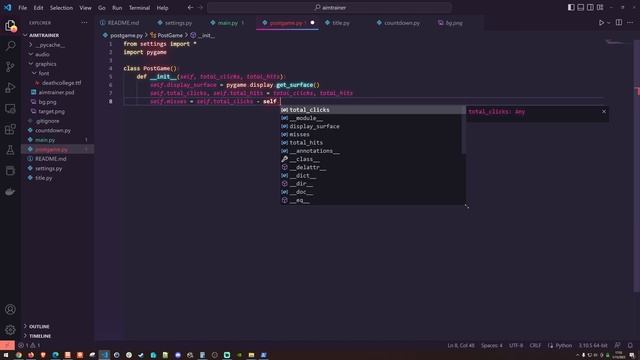Screen dimensions: 640x360
Task: Close the suggestion details pane
Action: pos(604,111)
